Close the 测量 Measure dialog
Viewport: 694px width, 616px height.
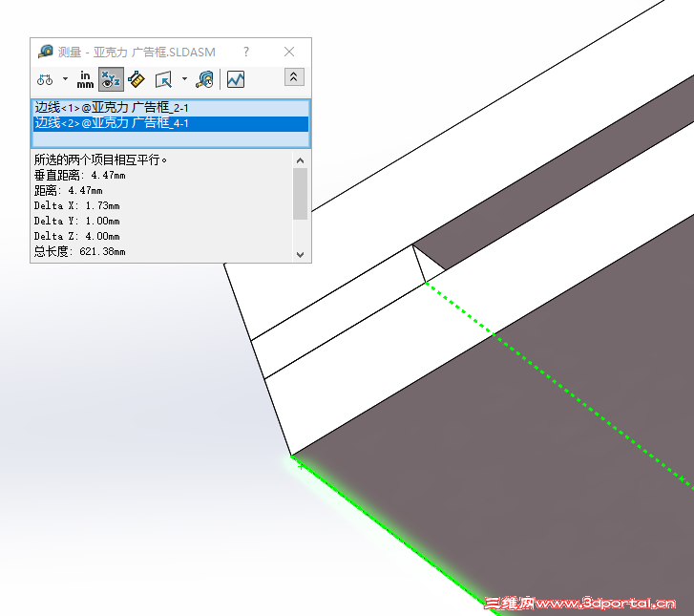point(289,52)
